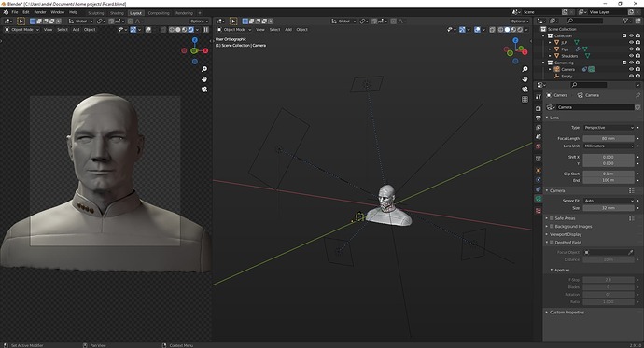Open the World properties tab icon

click(x=539, y=146)
